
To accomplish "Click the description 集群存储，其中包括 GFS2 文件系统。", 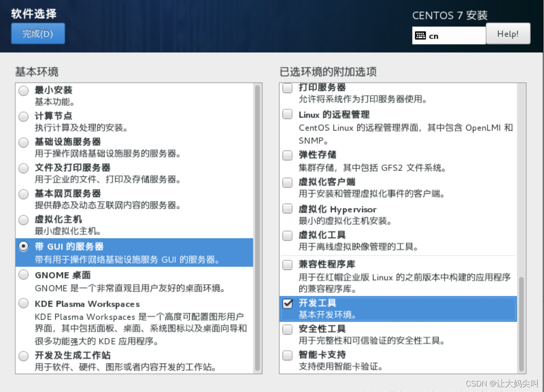I will [x=373, y=168].
